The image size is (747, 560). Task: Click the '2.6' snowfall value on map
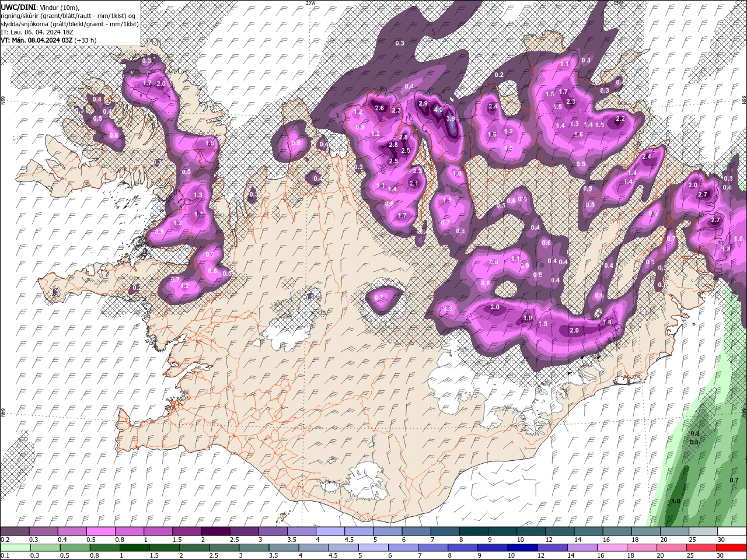pyautogui.click(x=379, y=108)
